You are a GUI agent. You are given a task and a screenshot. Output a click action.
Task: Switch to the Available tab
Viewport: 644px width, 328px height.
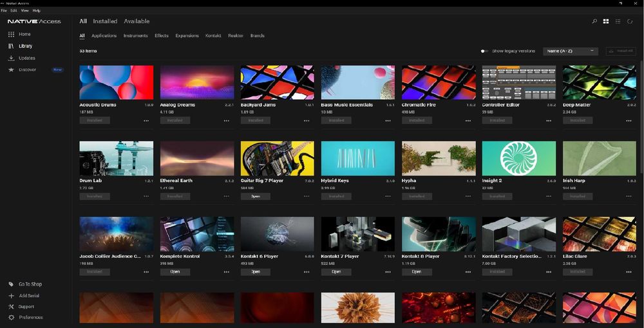point(137,21)
